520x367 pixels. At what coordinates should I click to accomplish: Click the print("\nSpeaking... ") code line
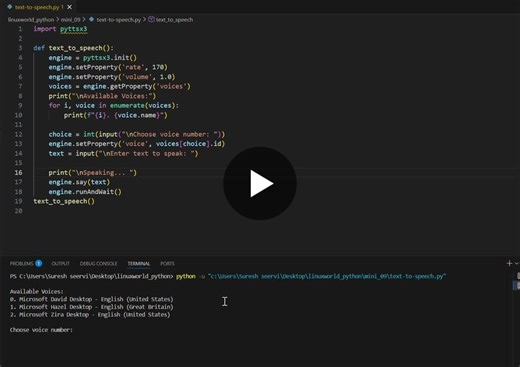coord(93,173)
